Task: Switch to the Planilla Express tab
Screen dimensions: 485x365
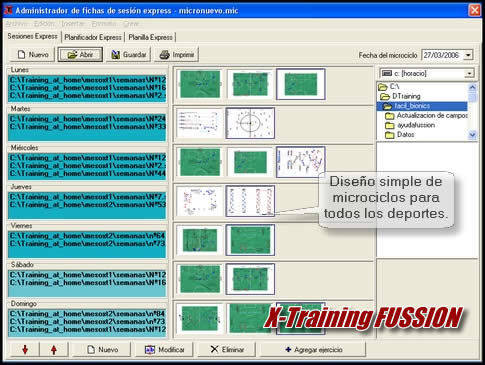Action: pos(150,37)
